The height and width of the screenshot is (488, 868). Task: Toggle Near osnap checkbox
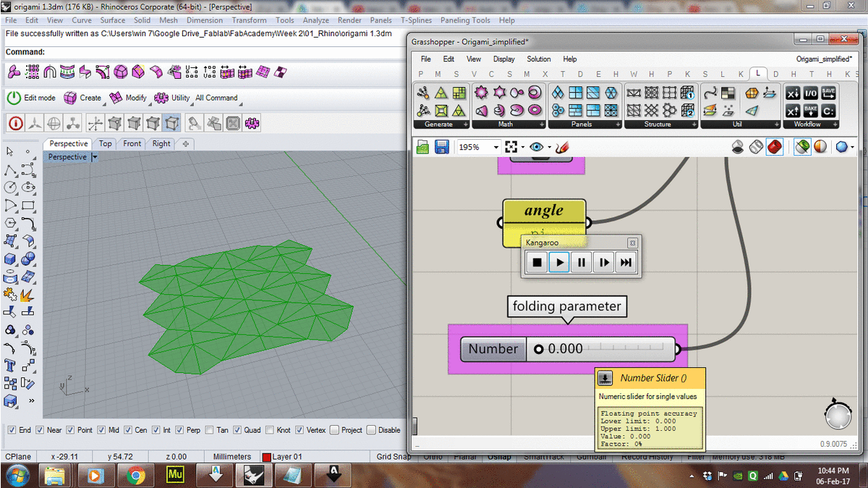pos(41,430)
